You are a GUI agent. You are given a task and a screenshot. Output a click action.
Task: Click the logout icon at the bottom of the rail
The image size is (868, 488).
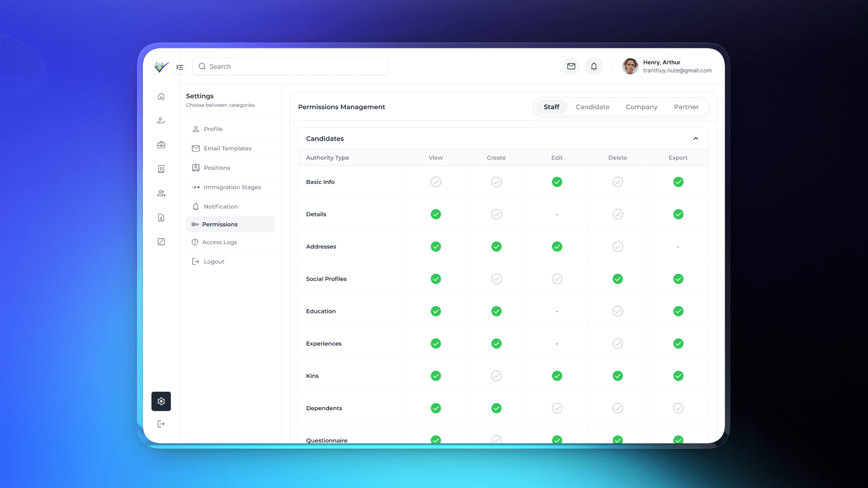coord(161,424)
